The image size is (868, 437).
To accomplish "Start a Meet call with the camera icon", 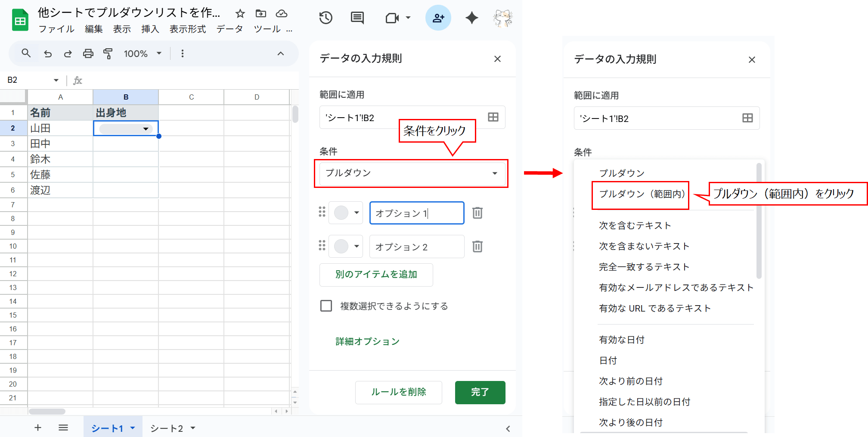I will click(393, 18).
